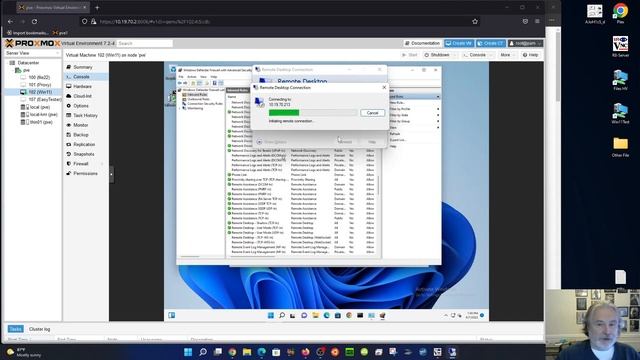Image resolution: width=640 pixels, height=360 pixels.
Task: Click the Proxmox search field
Action: pos(145,43)
